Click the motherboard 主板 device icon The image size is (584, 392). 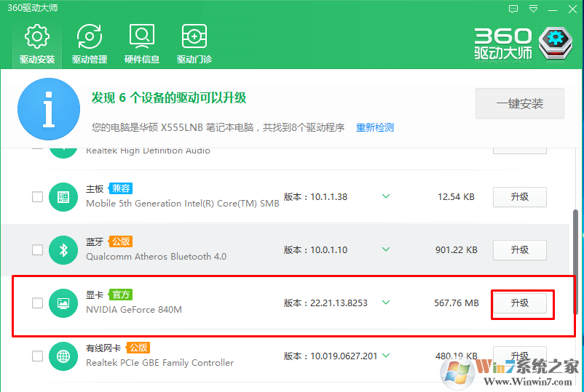[x=63, y=197]
